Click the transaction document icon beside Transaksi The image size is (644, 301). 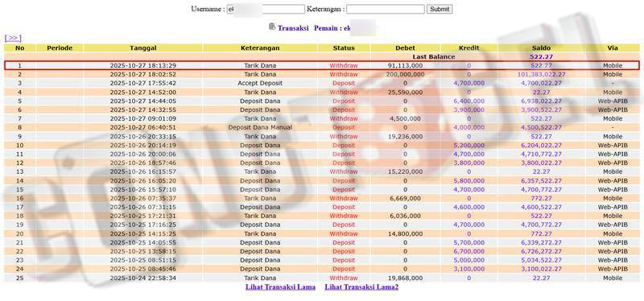(x=271, y=27)
